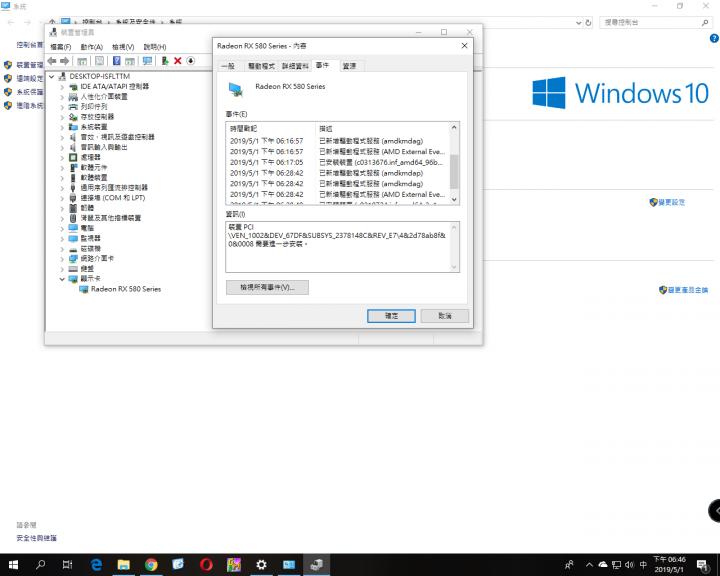Click the 檢視所有事件(V)... button
Viewport: 720px width, 576px height.
[267, 287]
